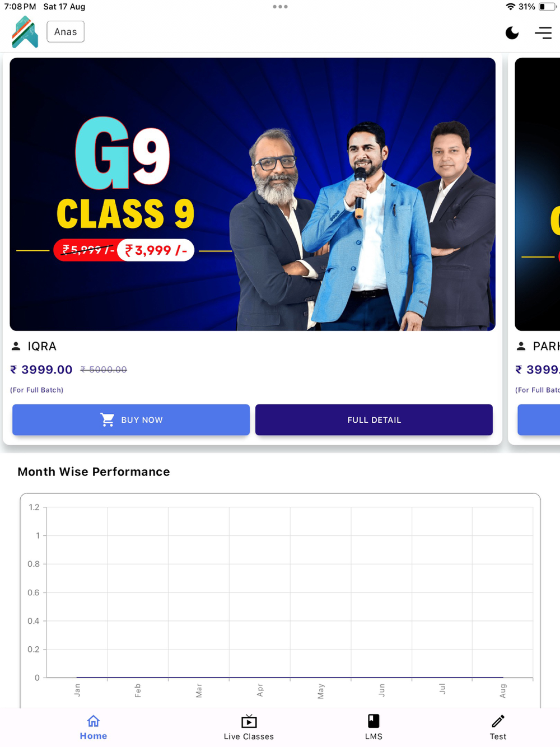Viewport: 560px width, 747px height.
Task: Tap the iPad multitasking three dots
Action: point(280,7)
